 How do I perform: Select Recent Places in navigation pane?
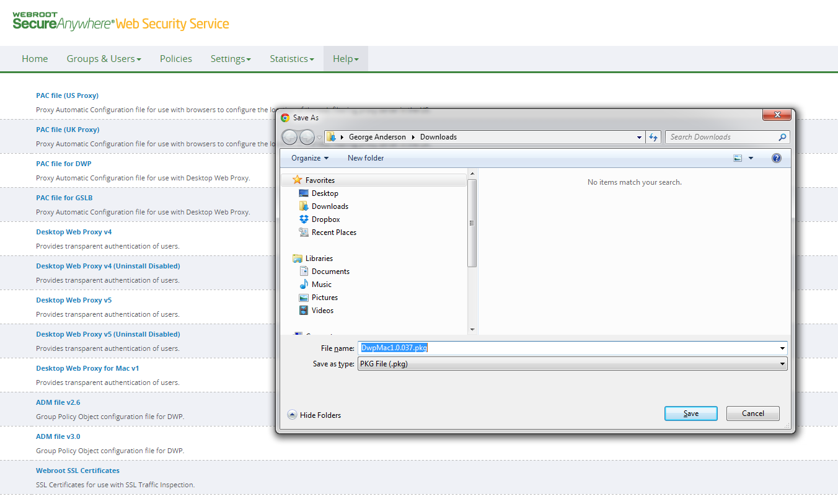pyautogui.click(x=334, y=232)
